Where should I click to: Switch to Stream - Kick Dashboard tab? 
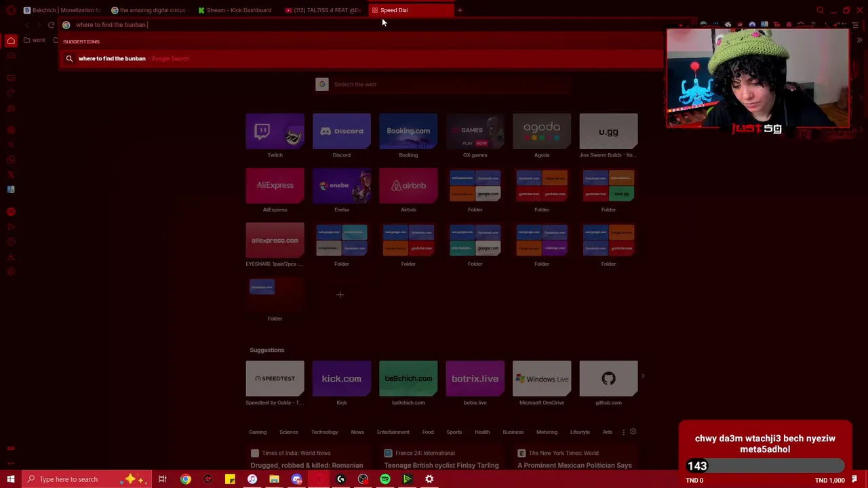coord(235,10)
